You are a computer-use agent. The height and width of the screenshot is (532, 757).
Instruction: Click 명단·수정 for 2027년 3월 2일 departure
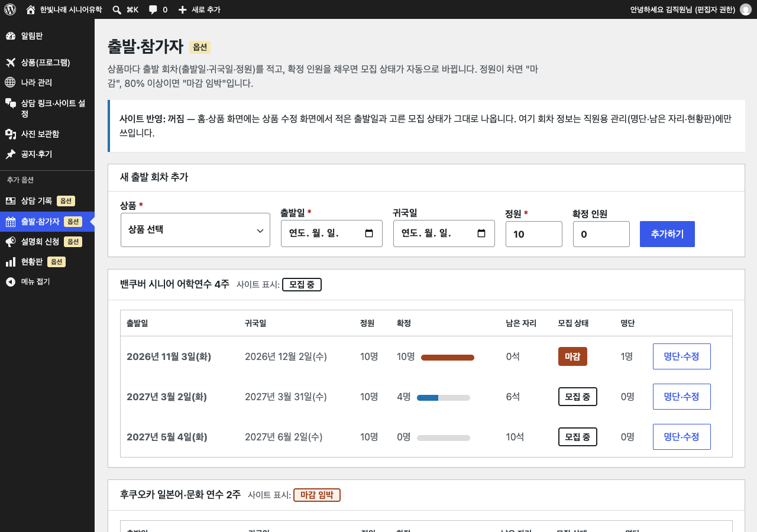coord(682,397)
